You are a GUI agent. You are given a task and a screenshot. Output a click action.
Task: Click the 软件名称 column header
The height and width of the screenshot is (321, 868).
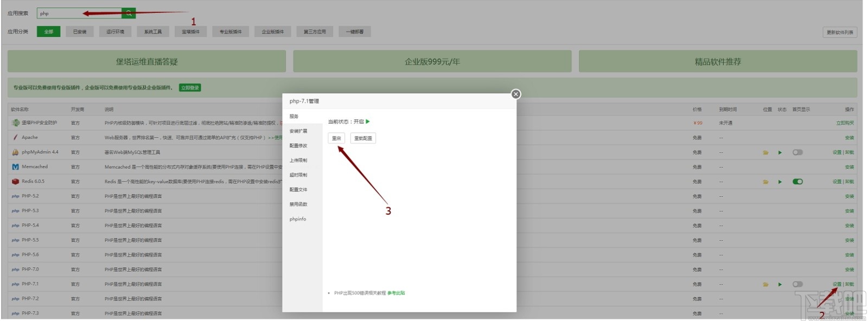click(20, 110)
